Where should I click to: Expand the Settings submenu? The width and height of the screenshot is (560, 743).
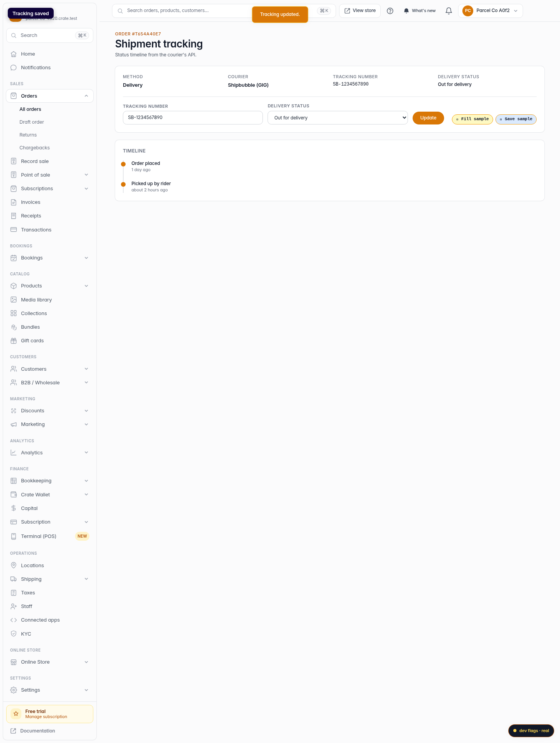[x=86, y=690]
